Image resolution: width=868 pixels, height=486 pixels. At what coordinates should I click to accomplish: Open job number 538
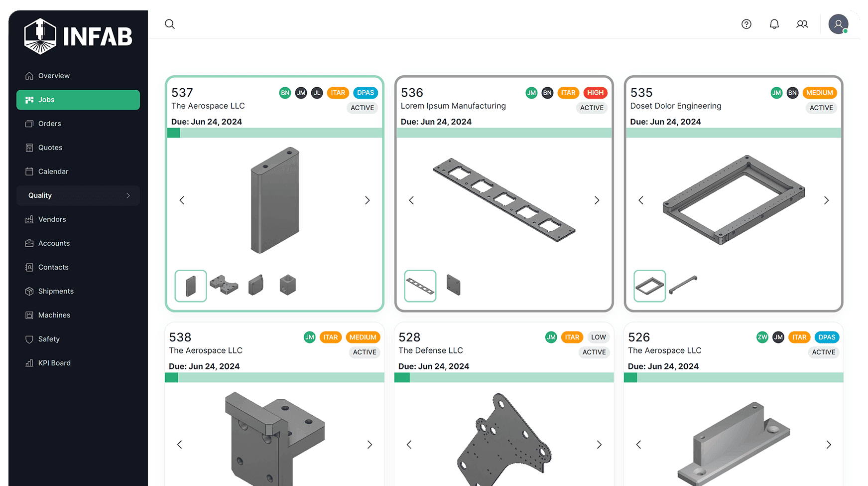(180, 337)
